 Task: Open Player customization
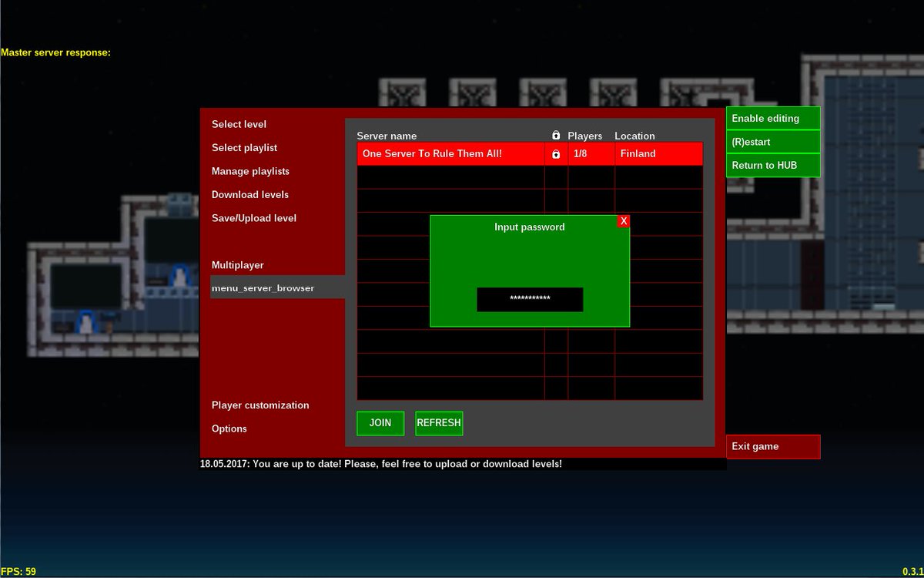[x=260, y=405]
